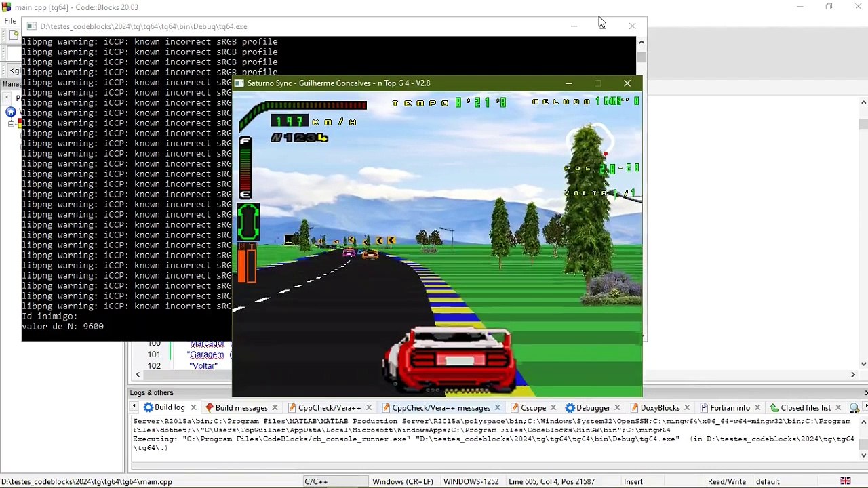Click the console line 'valor de N: 9600'
The width and height of the screenshot is (868, 488).
point(62,326)
